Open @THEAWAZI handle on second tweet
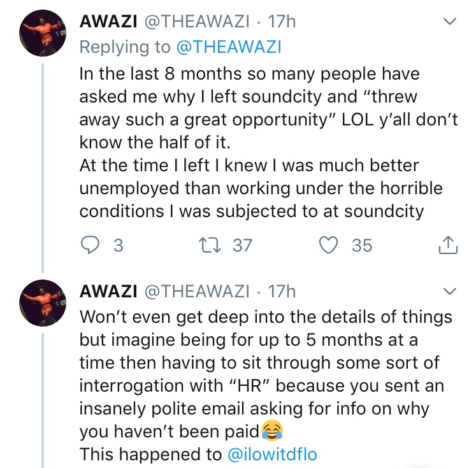476x468 pixels. [198, 292]
